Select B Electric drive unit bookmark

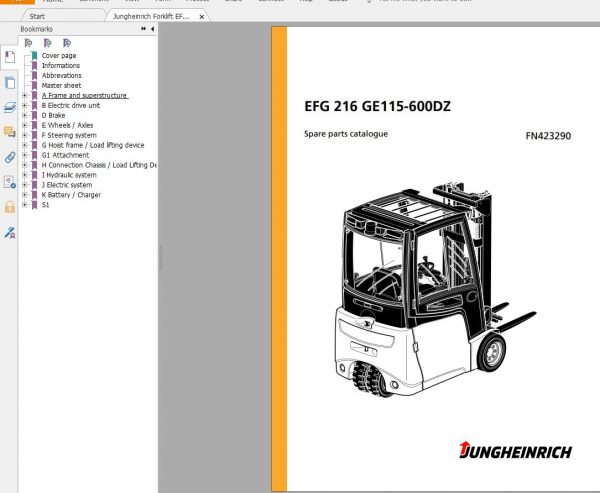click(71, 105)
